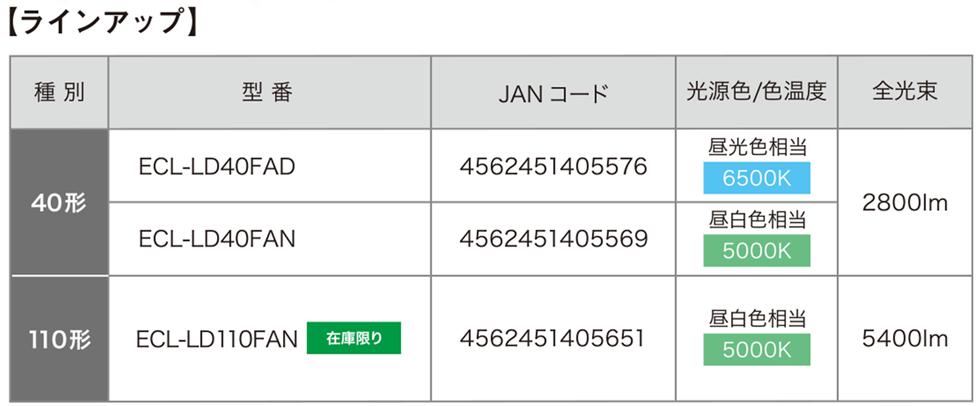Select JAN code 4562451405569
This screenshot has height=406, width=980.
point(553,239)
